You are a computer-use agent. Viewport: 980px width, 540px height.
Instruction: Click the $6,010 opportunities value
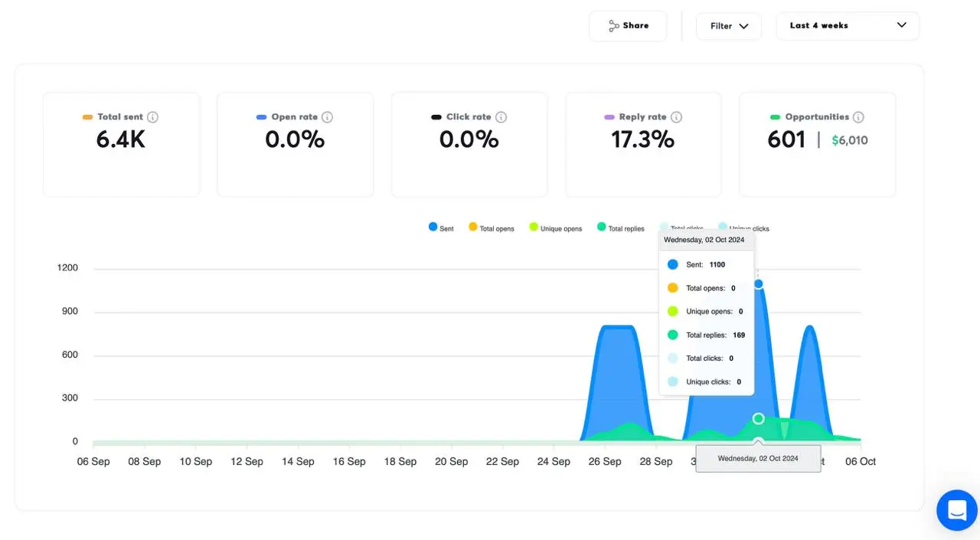[x=850, y=140]
